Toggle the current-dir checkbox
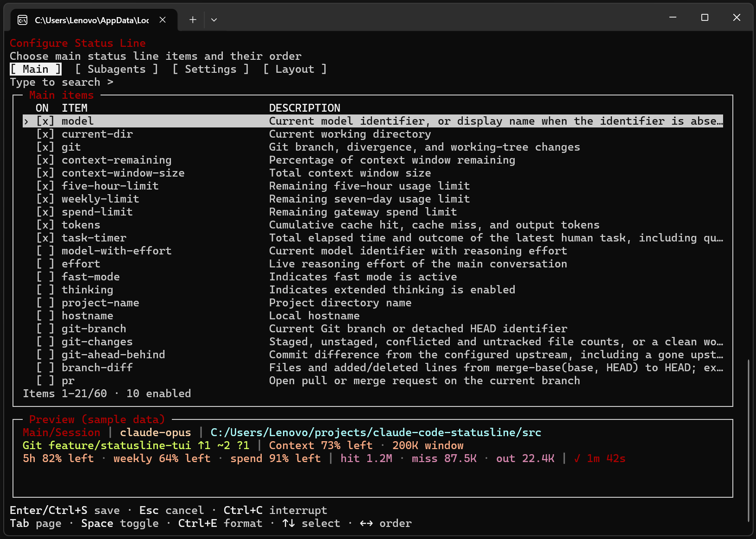 pyautogui.click(x=45, y=134)
